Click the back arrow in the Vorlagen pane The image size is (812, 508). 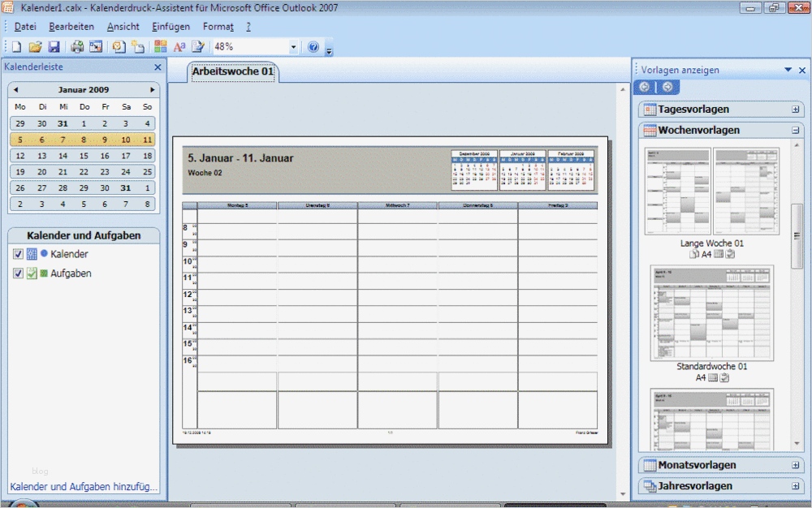click(646, 86)
